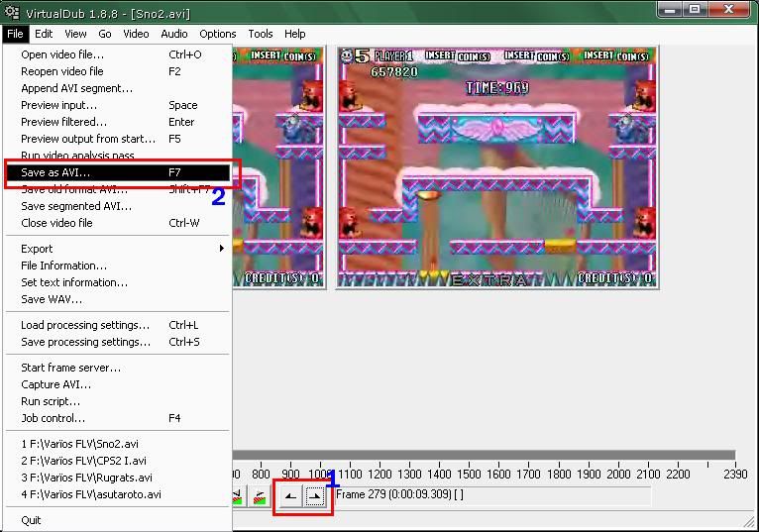This screenshot has height=532, width=759.
Task: Open recent file Rugrats.avi
Action: click(117, 478)
